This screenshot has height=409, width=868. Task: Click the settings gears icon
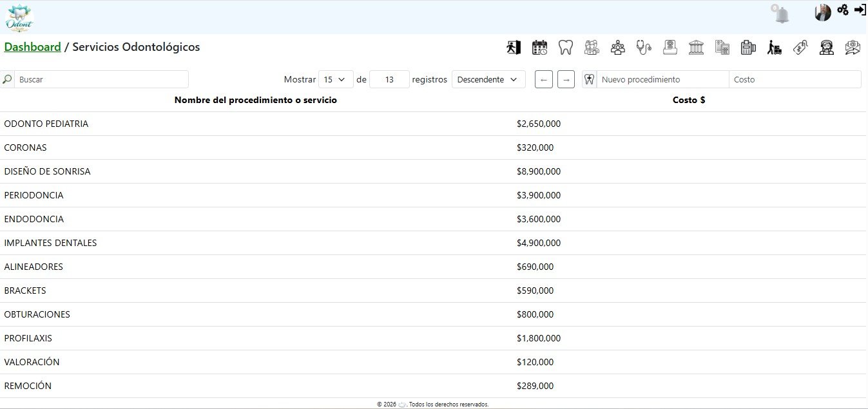point(843,10)
